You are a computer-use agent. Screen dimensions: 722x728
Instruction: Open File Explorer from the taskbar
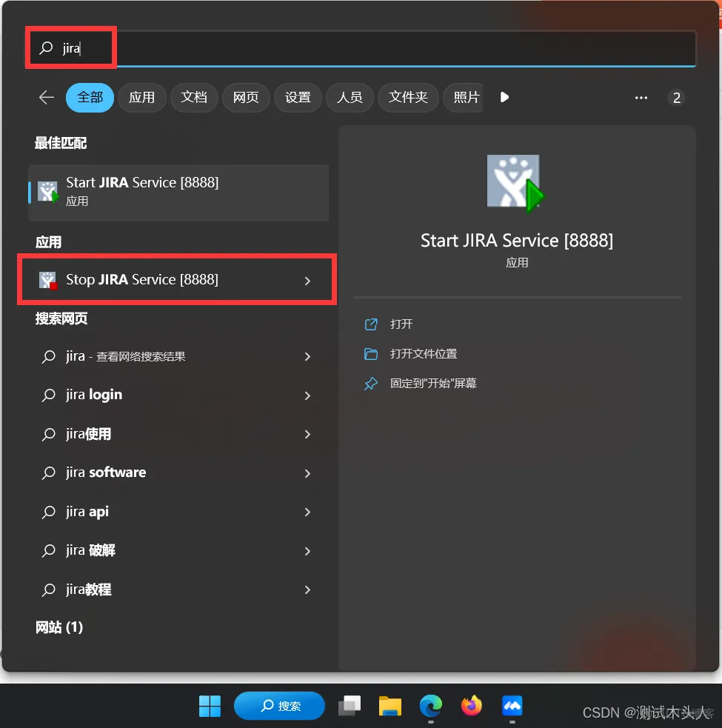pyautogui.click(x=390, y=706)
